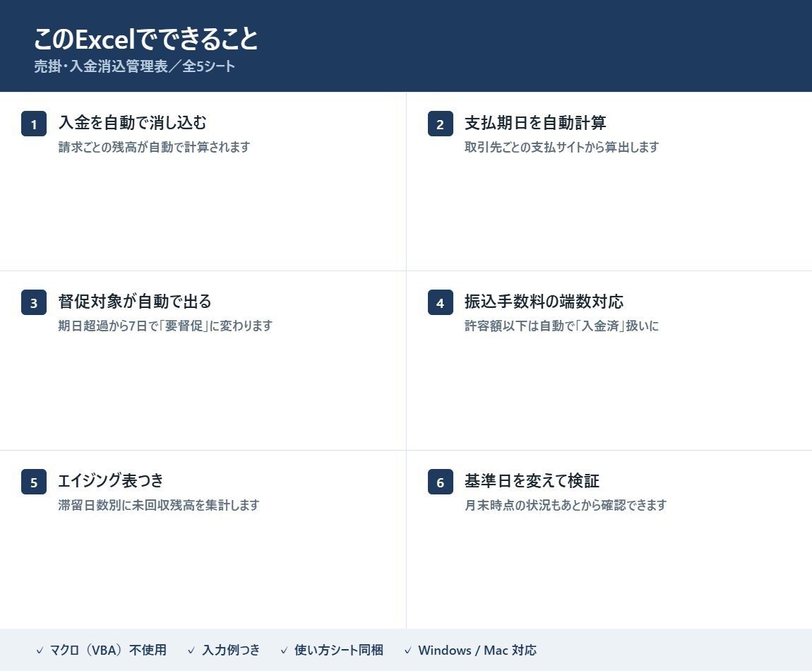Click checkmark beside マクロ(VBA)不使用
This screenshot has height=671, width=812.
pos(40,651)
